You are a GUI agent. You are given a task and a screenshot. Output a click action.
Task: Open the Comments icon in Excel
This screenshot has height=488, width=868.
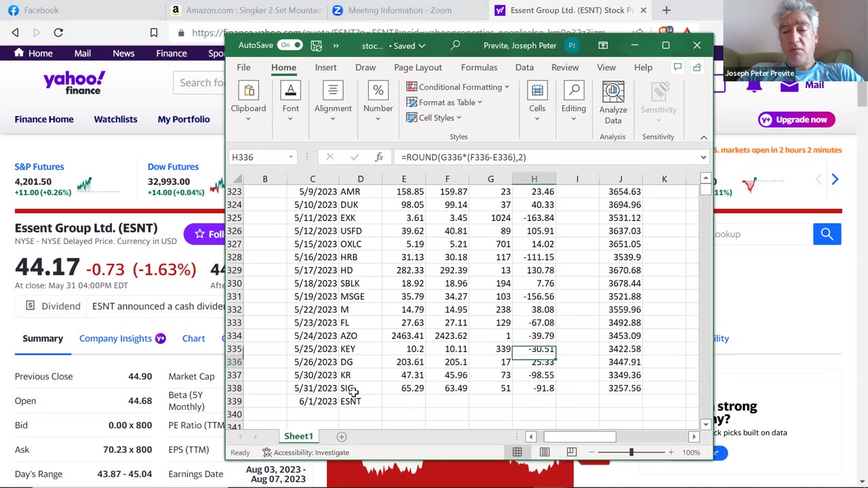[677, 67]
